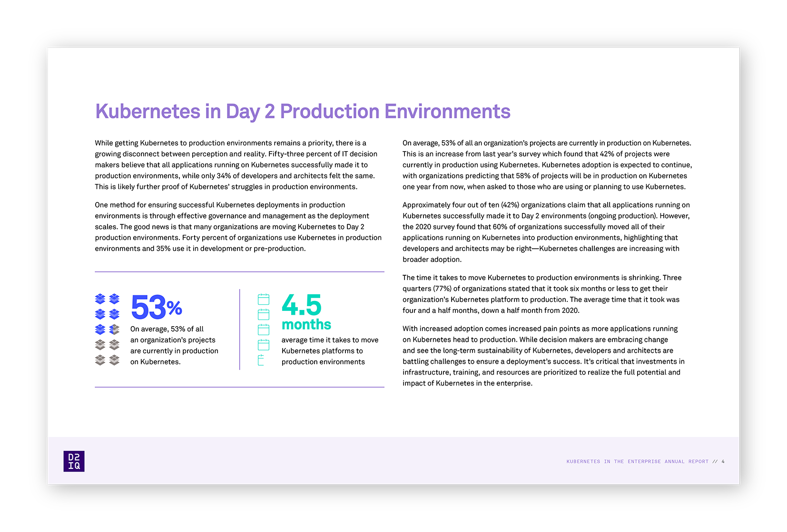The image size is (787, 532).
Task: Click the half-blue half-gray layers icon
Action: tap(114, 329)
